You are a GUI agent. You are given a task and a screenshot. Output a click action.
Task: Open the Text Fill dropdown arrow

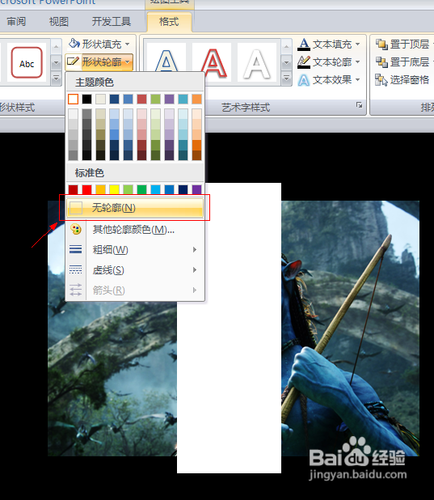(357, 44)
